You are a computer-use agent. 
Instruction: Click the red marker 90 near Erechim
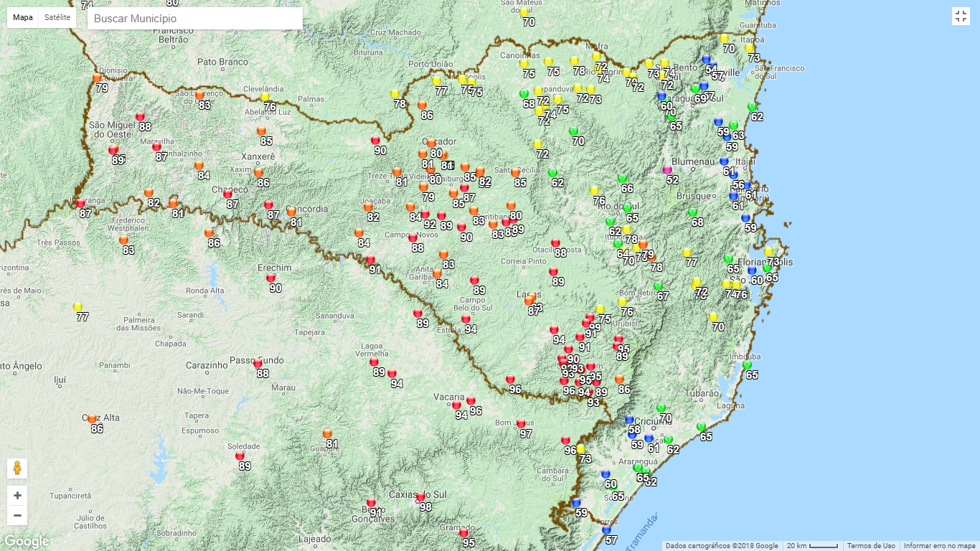click(x=270, y=278)
